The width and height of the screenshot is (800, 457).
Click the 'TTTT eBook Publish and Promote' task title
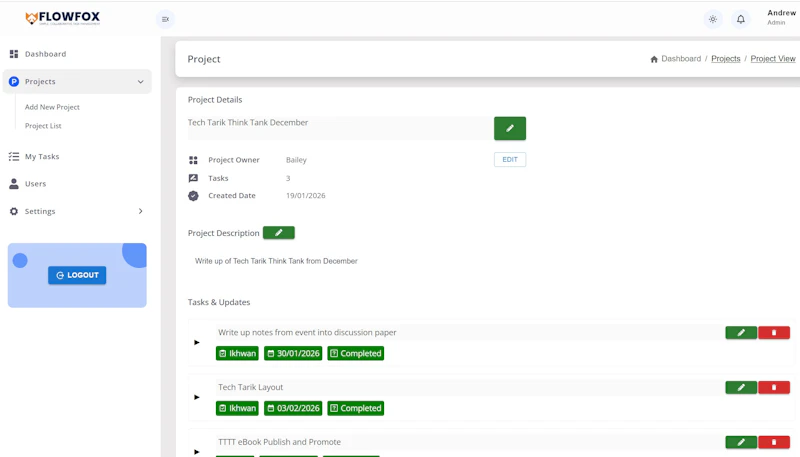tap(280, 442)
